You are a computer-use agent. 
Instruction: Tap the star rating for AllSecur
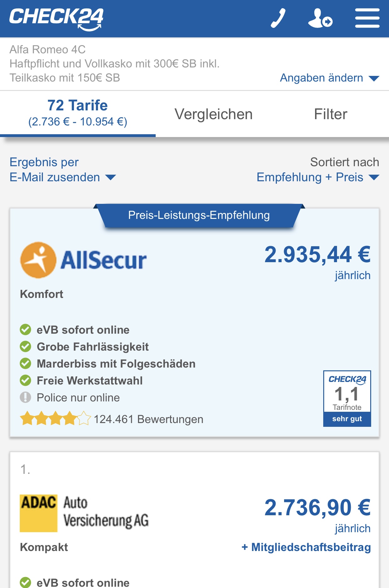coord(55,419)
